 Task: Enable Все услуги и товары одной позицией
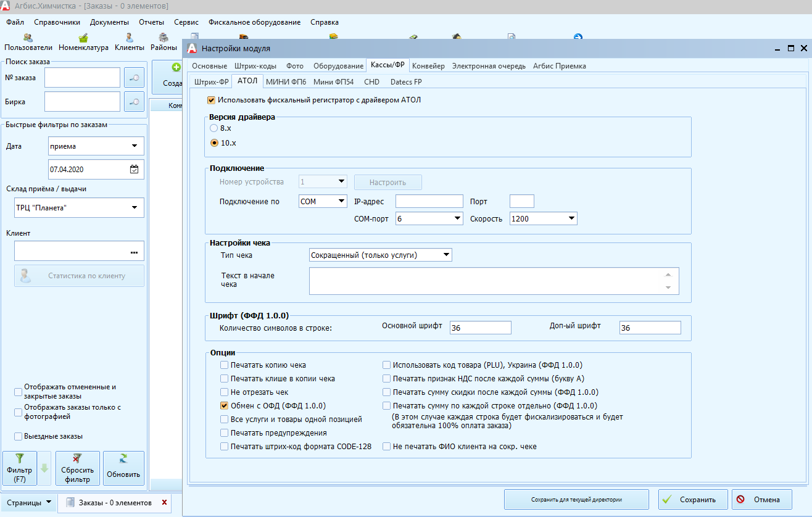pyautogui.click(x=224, y=420)
